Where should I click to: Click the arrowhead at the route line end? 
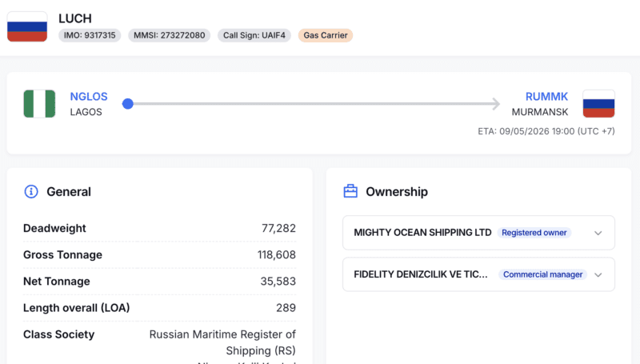pos(495,104)
